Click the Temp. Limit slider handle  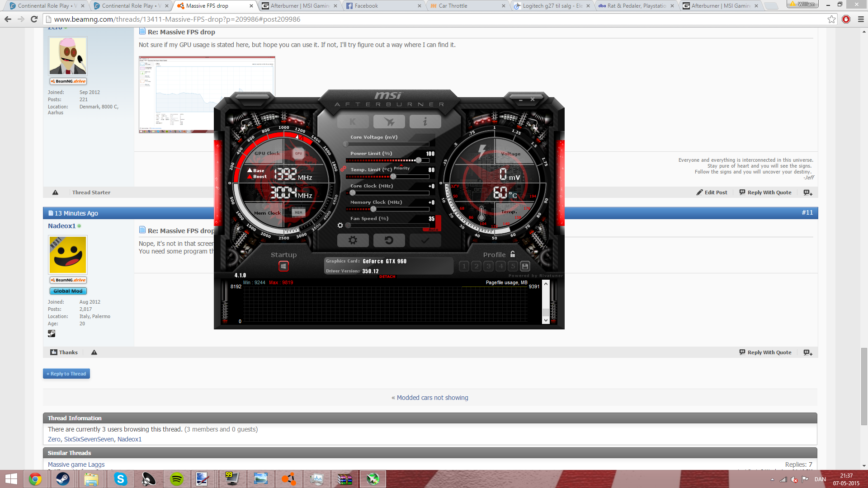393,177
